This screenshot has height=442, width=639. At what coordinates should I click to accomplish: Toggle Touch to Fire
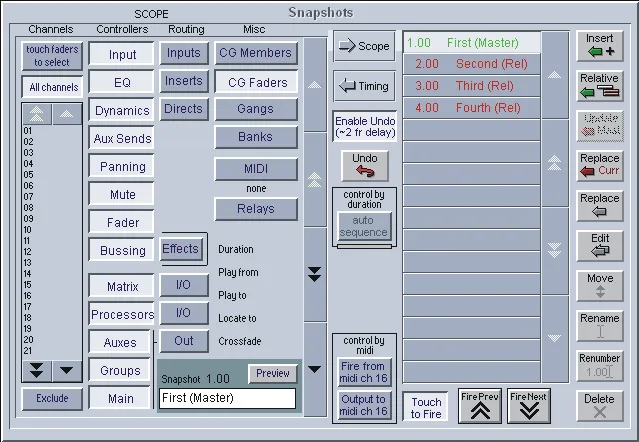[426, 408]
